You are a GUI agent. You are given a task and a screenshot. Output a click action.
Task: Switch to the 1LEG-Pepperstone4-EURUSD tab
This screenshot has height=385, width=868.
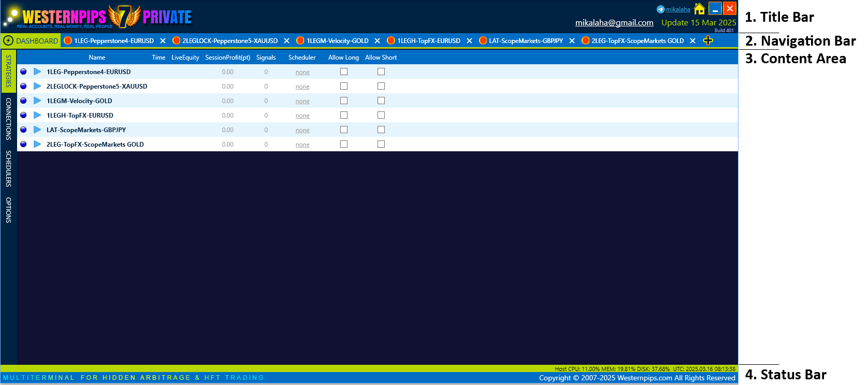point(114,40)
